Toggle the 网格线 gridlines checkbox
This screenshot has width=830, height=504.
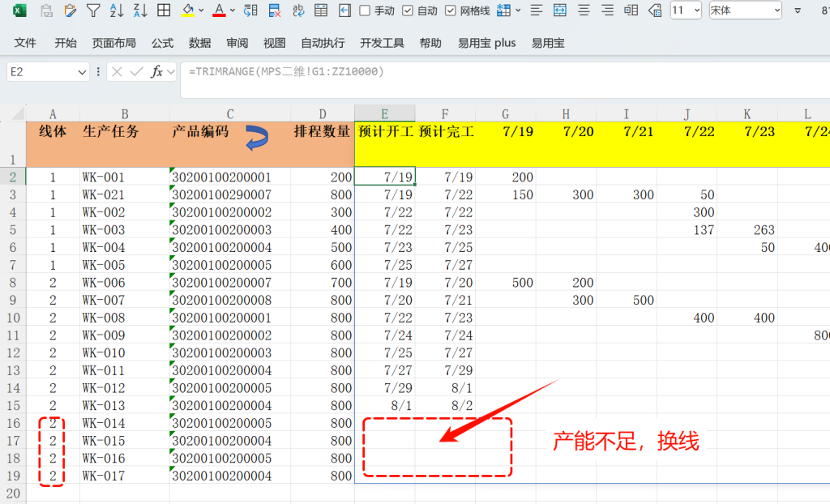[x=451, y=11]
